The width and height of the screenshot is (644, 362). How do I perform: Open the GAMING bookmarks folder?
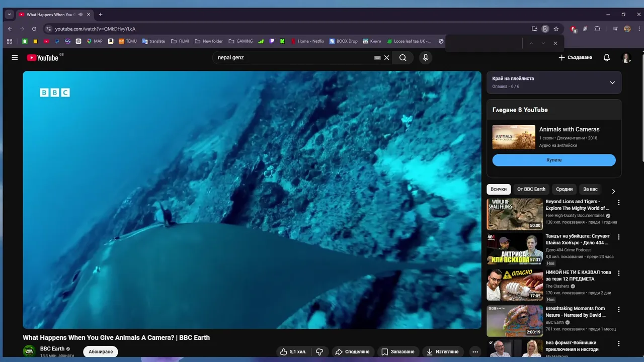click(241, 41)
